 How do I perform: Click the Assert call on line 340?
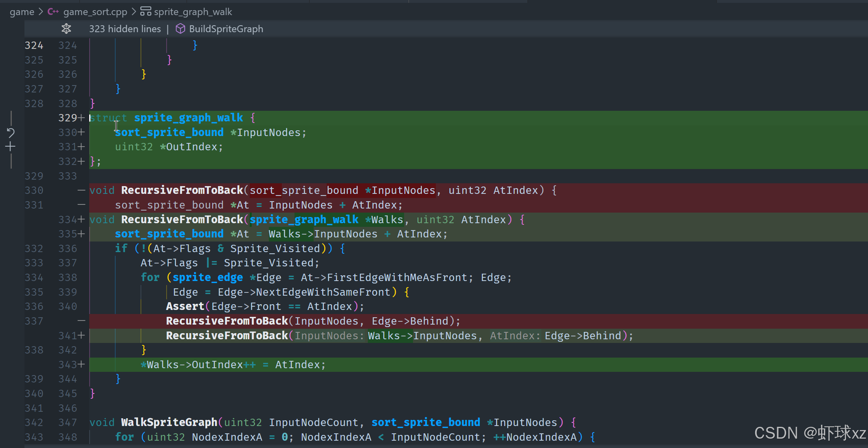click(x=185, y=306)
